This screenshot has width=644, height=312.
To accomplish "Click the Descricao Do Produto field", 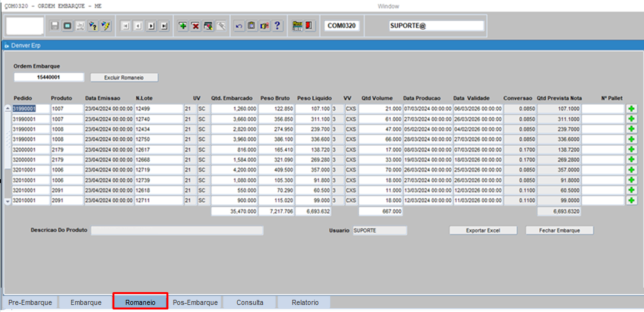I will tap(177, 231).
